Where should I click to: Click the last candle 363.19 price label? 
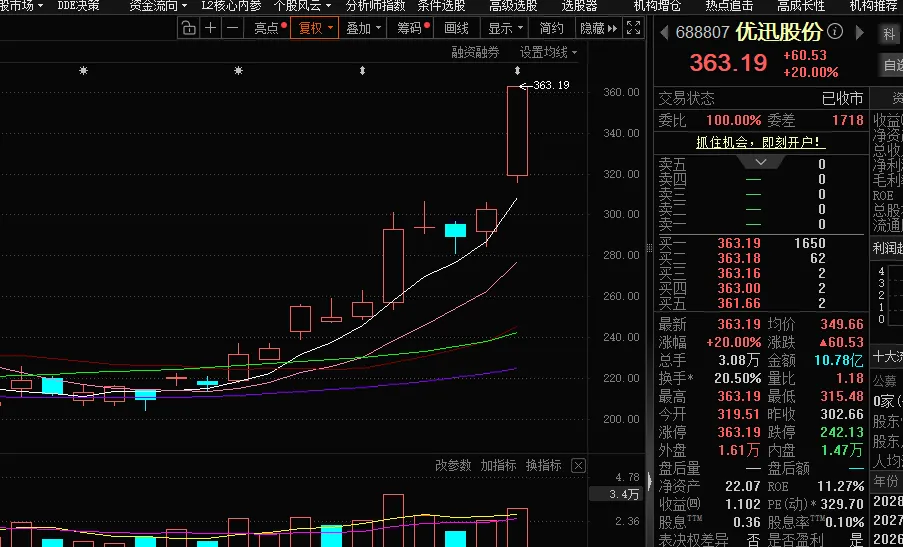551,85
